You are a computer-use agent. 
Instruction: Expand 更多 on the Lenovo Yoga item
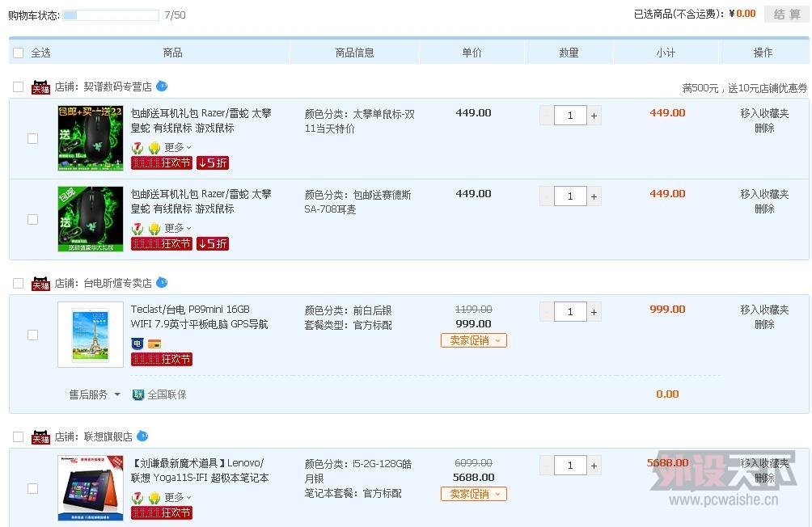(x=178, y=497)
